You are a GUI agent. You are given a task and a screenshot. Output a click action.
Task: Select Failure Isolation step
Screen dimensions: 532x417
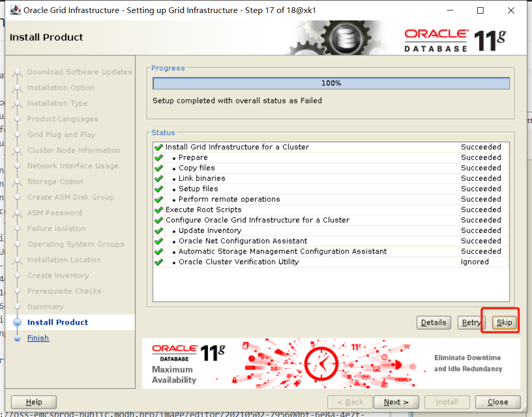coord(56,229)
